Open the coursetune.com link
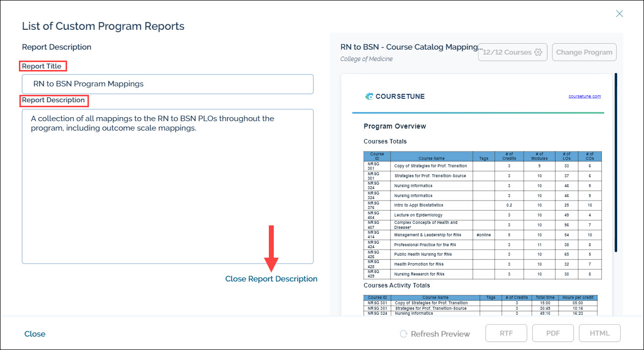The height and width of the screenshot is (350, 644). click(x=584, y=96)
